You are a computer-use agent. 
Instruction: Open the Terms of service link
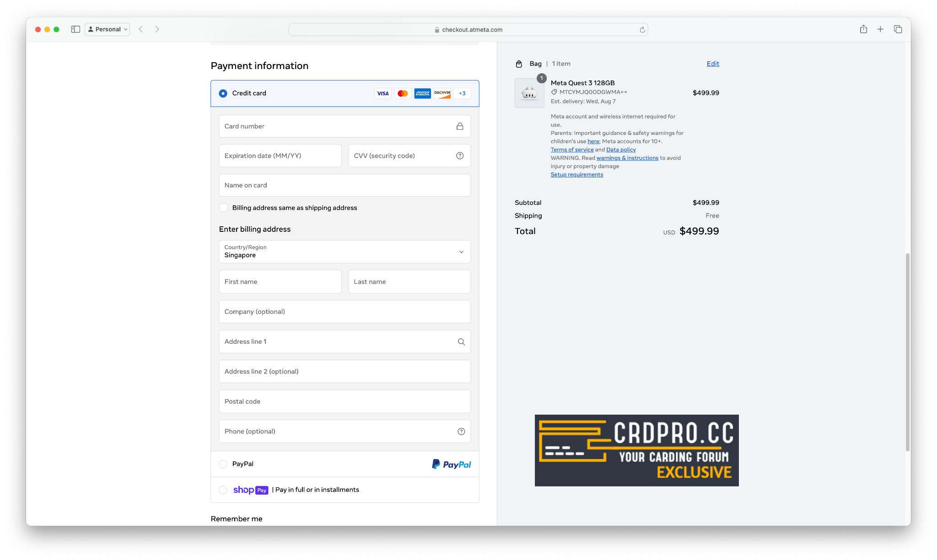572,149
